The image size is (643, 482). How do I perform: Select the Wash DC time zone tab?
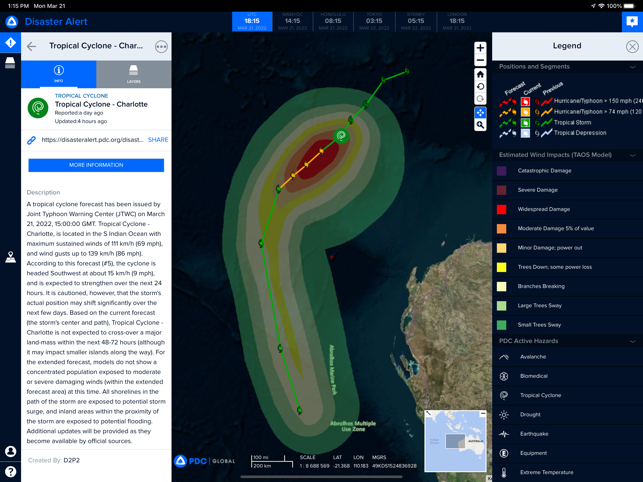tap(292, 21)
